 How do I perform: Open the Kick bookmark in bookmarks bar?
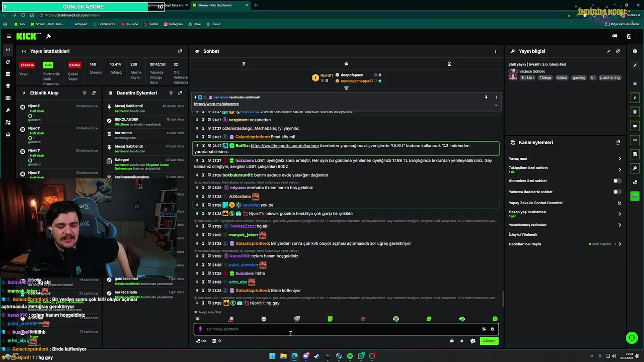pos(20,24)
